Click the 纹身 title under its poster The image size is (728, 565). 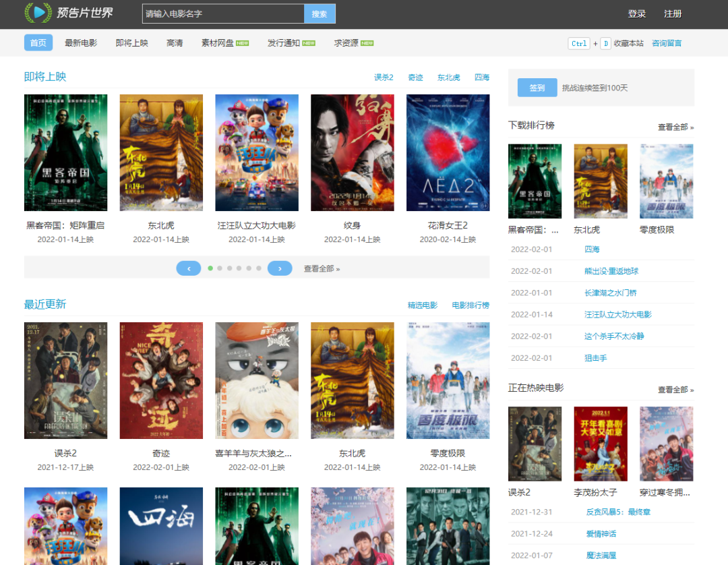point(353,226)
